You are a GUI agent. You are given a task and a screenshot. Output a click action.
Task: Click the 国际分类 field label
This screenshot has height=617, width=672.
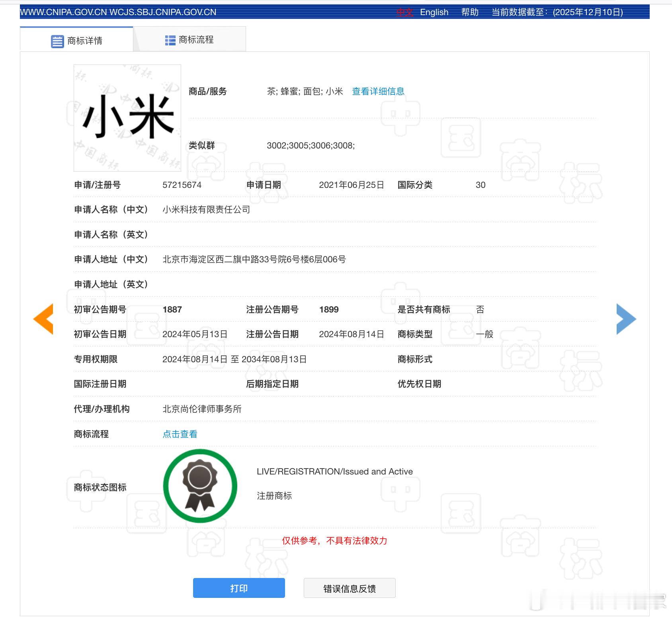[x=415, y=185]
